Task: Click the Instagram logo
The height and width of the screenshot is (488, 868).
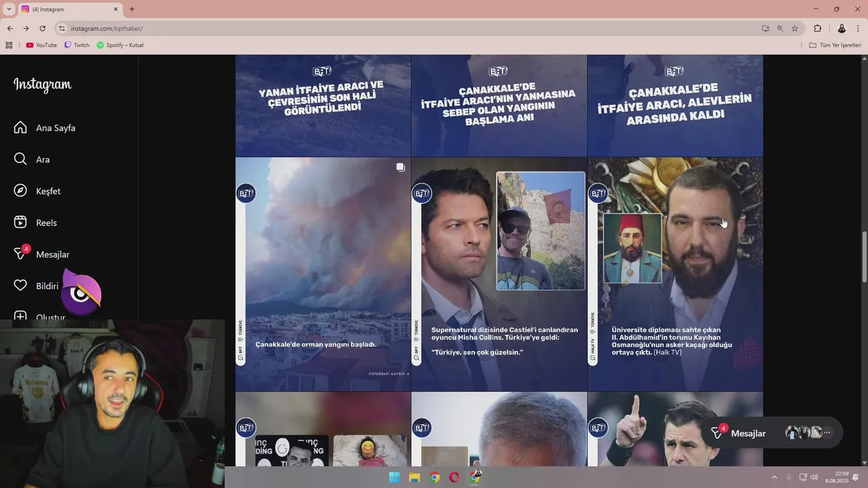Action: click(x=42, y=85)
